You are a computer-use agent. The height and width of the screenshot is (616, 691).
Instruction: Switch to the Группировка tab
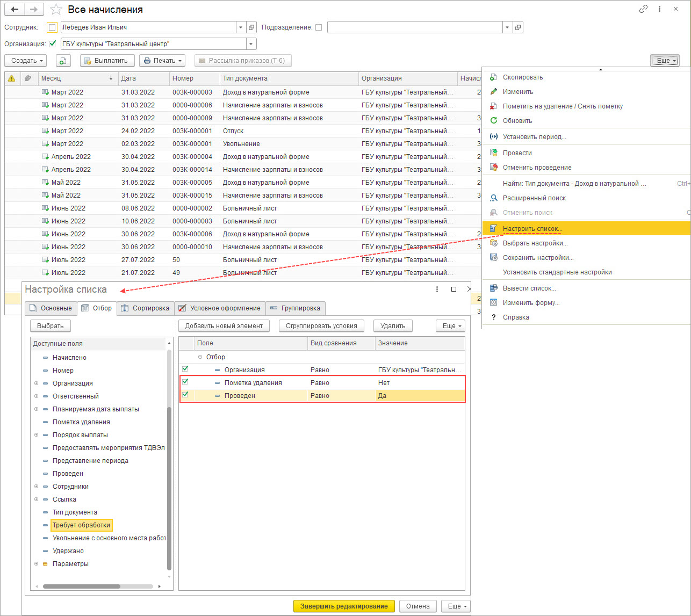click(296, 308)
